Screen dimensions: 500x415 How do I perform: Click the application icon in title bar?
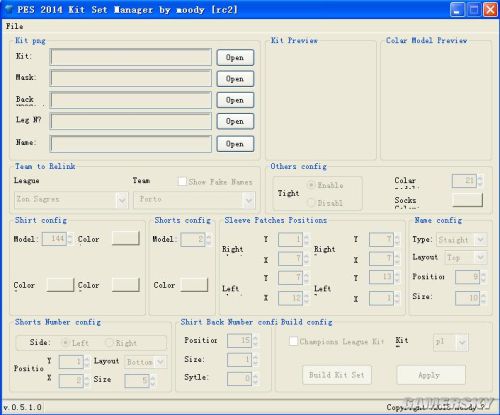tap(9, 9)
